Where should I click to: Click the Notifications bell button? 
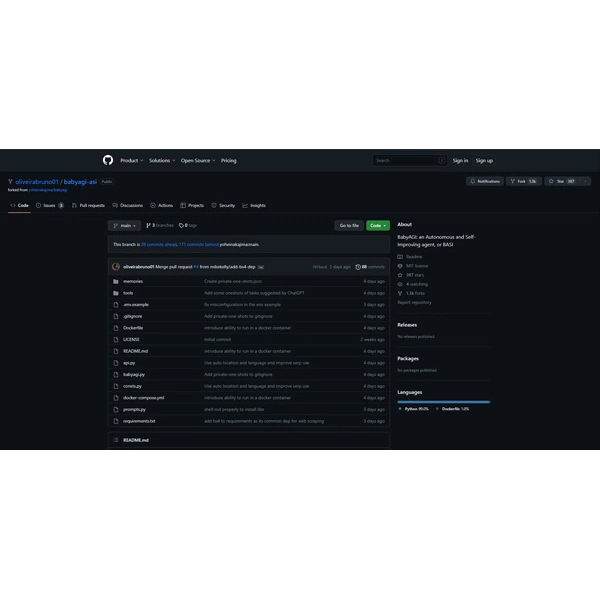[485, 181]
